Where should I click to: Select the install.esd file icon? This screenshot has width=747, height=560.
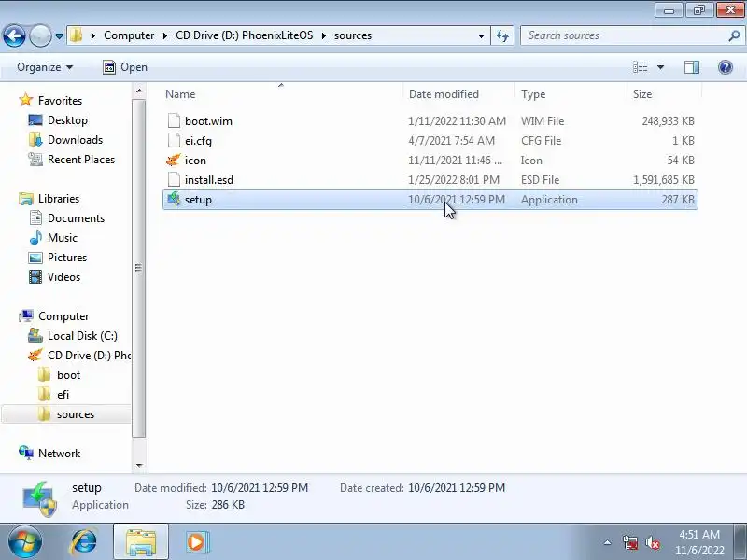[174, 179]
